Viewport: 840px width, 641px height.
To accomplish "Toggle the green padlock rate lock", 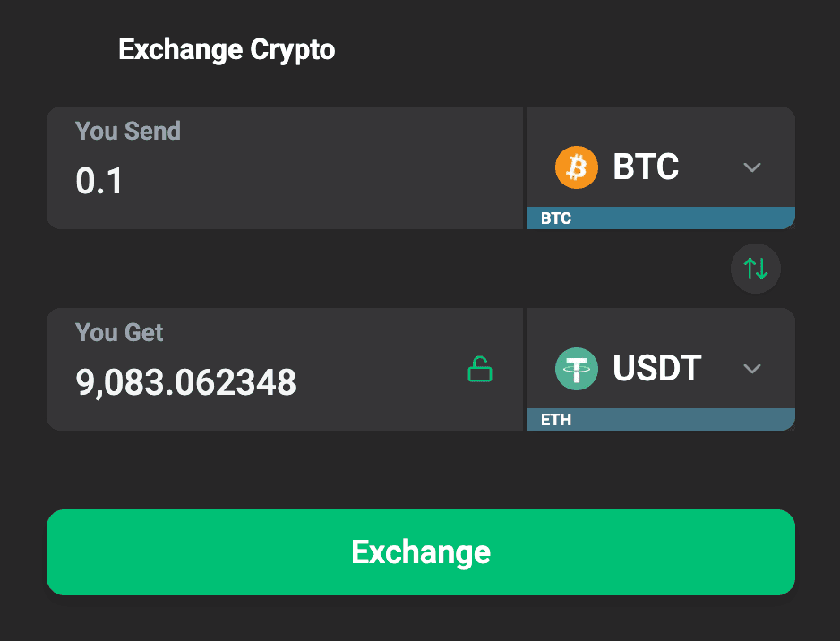I will point(480,369).
